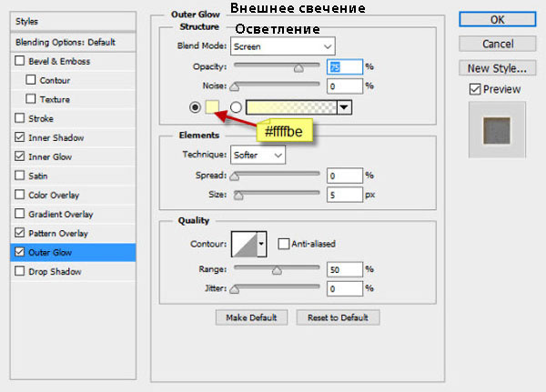546x392 pixels.
Task: Enable the Anti-aliased checkbox
Action: (283, 244)
